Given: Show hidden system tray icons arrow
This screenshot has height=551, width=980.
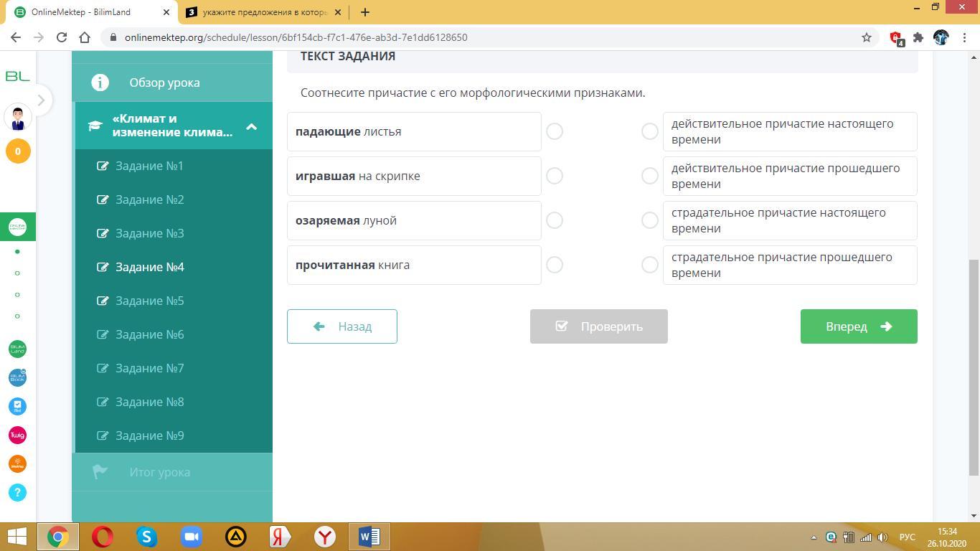Looking at the screenshot, I should (x=813, y=537).
